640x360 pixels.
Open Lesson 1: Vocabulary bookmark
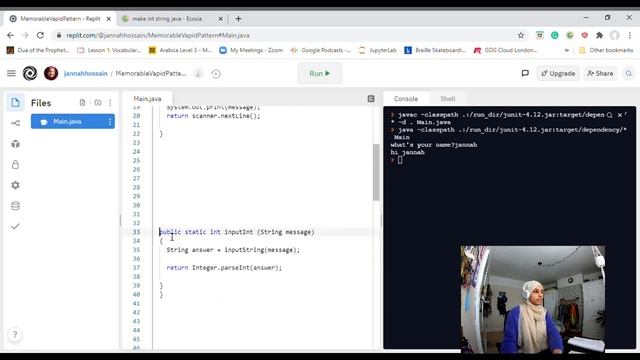pos(109,50)
